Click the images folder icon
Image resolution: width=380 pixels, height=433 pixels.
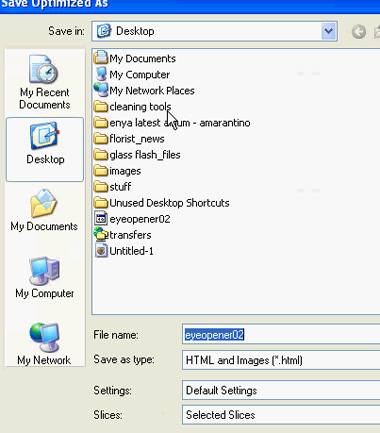click(x=101, y=170)
